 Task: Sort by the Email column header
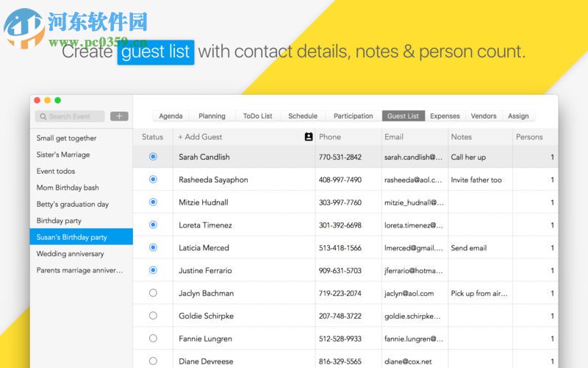tap(394, 137)
